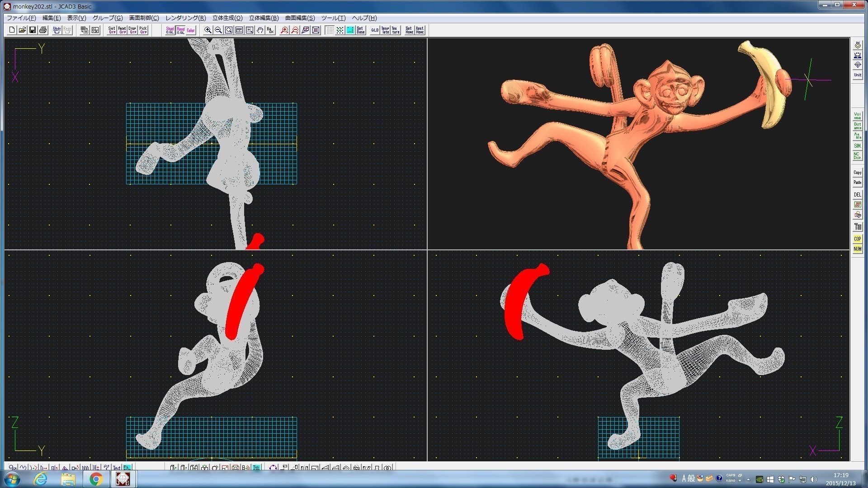The image size is (868, 488).
Task: Click the Zoom In magnifier icon
Action: (x=208, y=30)
